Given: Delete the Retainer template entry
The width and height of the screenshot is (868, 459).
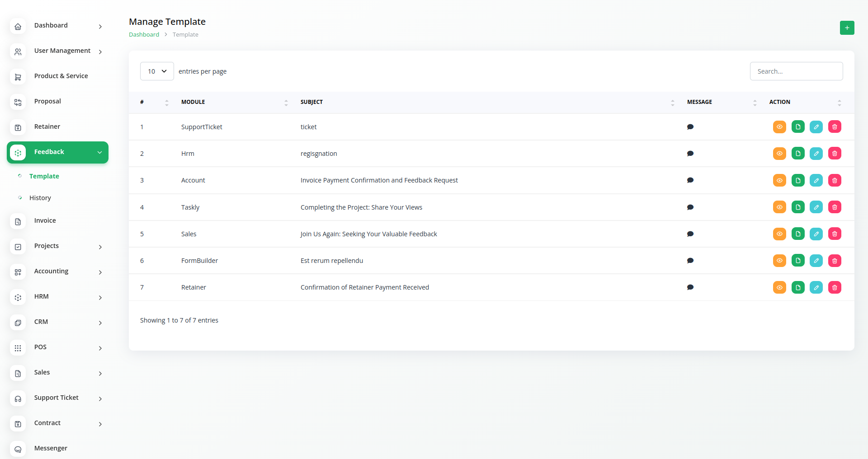Looking at the screenshot, I should (835, 287).
